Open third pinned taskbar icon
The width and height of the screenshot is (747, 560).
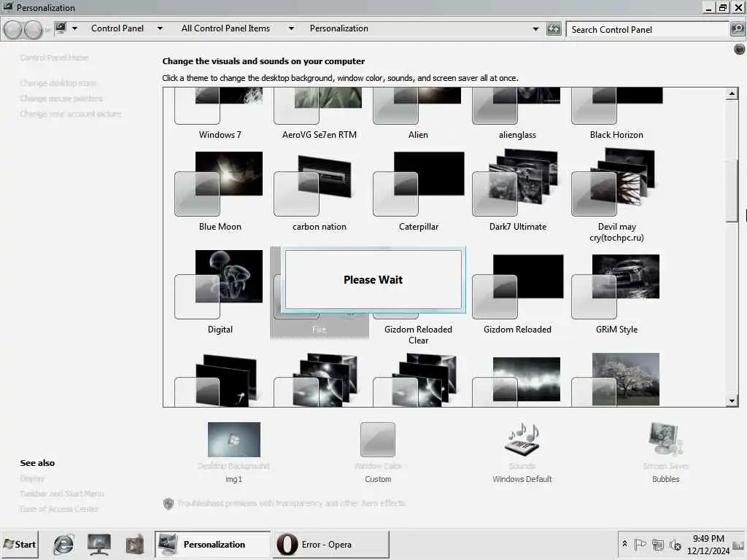[134, 544]
